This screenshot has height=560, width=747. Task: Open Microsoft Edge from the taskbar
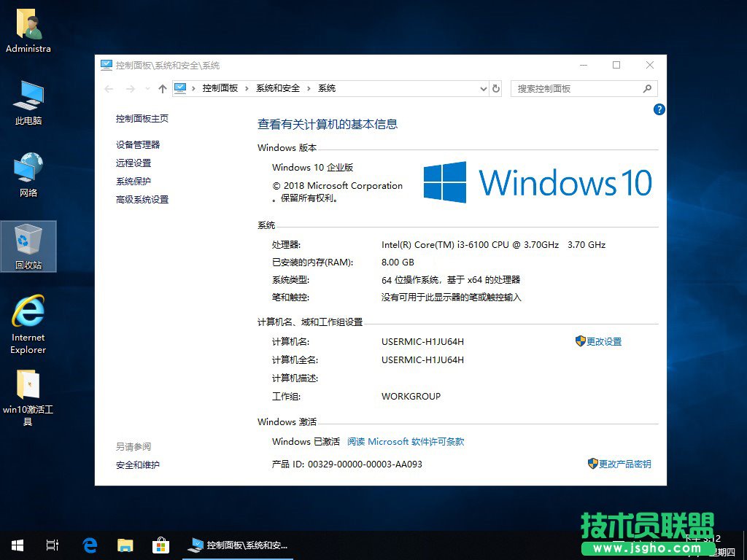click(x=90, y=545)
